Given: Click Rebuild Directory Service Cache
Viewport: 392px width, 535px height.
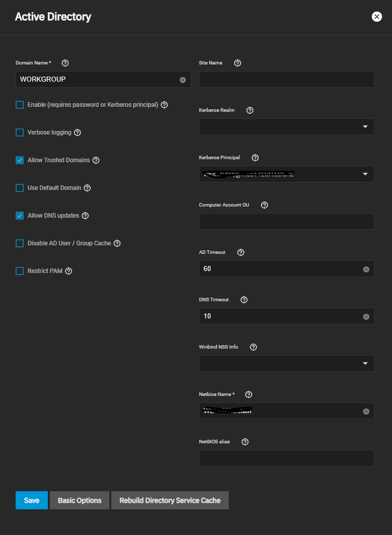Looking at the screenshot, I should tap(170, 500).
